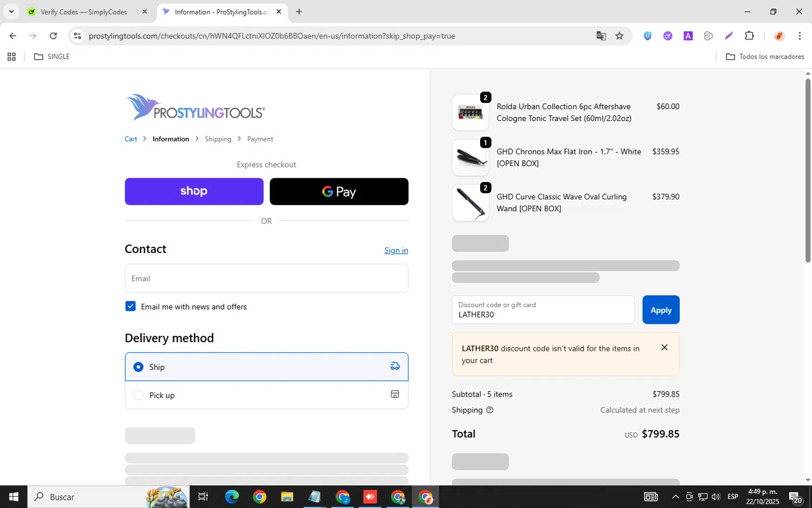Click the ProStylingTools logo
The width and height of the screenshot is (812, 508).
(x=195, y=107)
